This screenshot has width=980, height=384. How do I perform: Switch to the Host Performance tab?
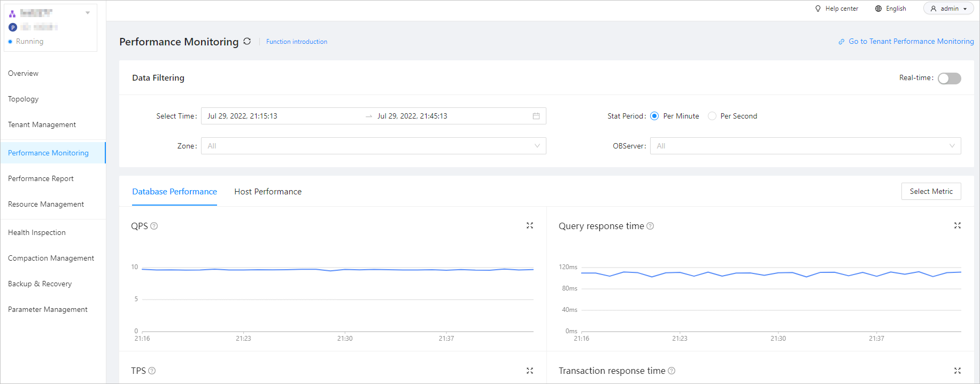point(268,192)
